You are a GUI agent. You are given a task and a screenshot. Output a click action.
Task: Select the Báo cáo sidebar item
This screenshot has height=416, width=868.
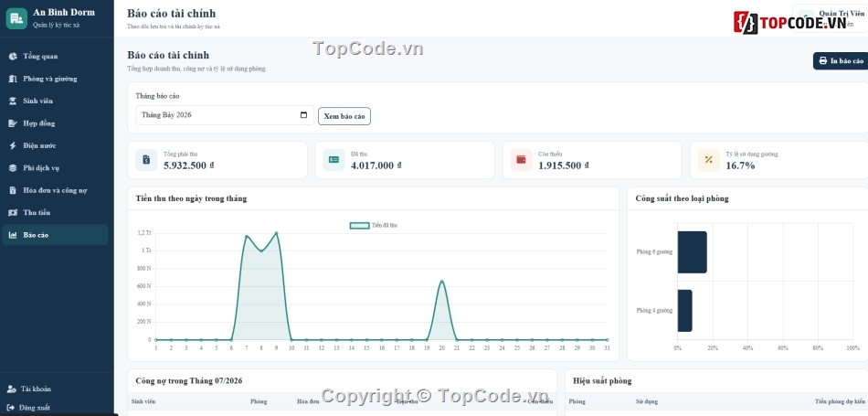point(56,235)
